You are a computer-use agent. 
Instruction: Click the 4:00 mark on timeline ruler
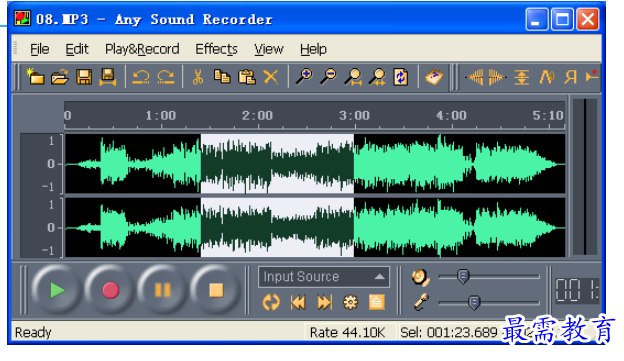pos(451,115)
